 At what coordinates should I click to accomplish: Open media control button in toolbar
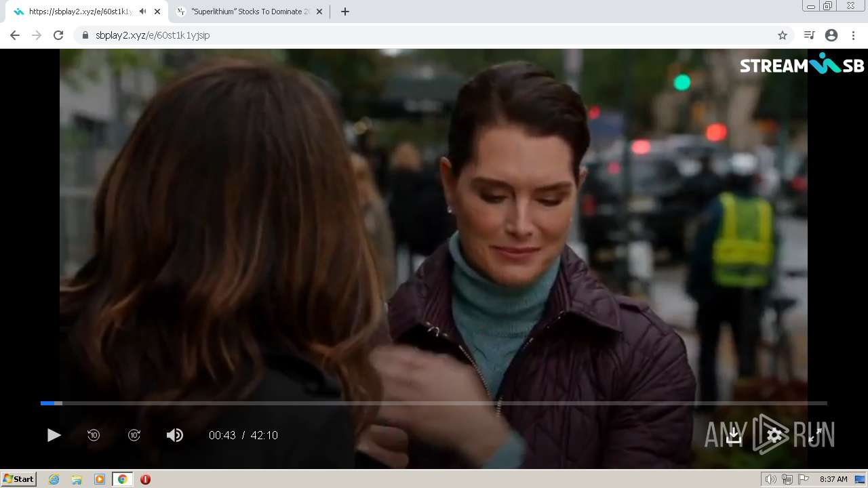point(809,35)
